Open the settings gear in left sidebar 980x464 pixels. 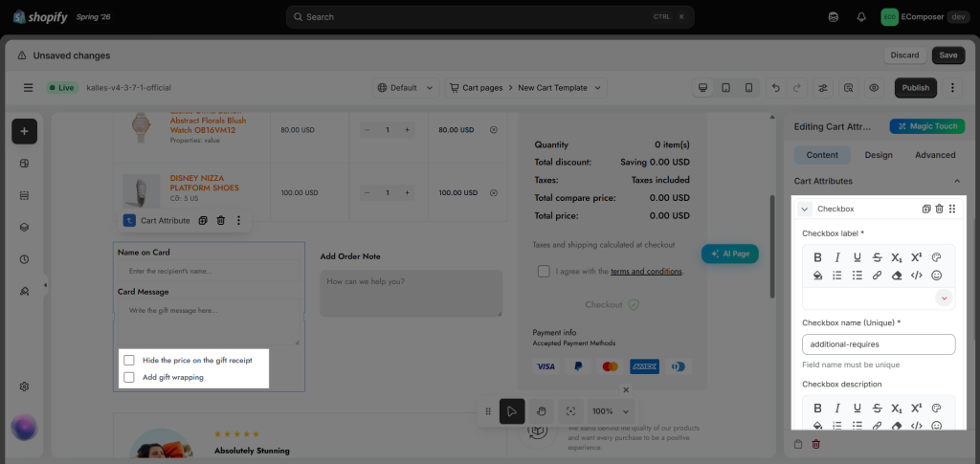(x=24, y=387)
